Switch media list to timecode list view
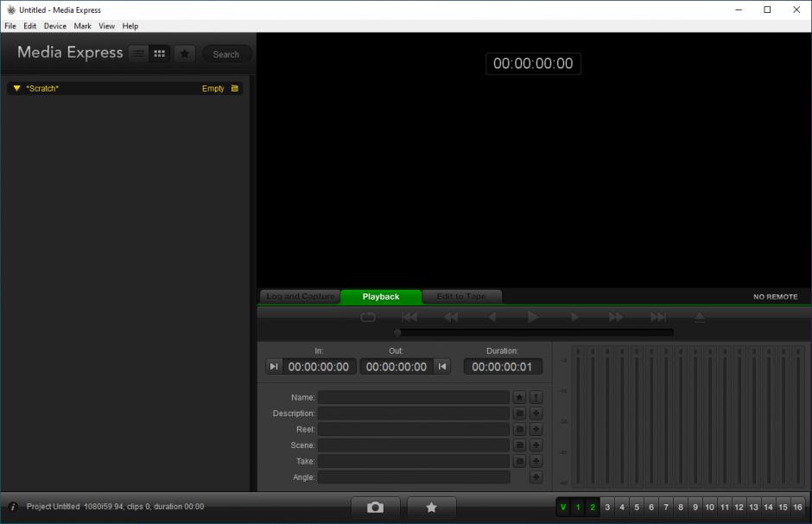 pos(138,54)
